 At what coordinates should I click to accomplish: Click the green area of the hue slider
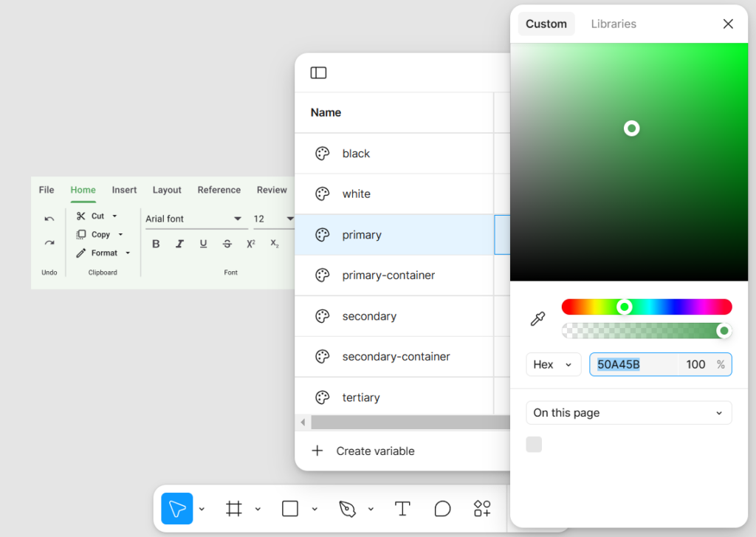[x=624, y=307]
